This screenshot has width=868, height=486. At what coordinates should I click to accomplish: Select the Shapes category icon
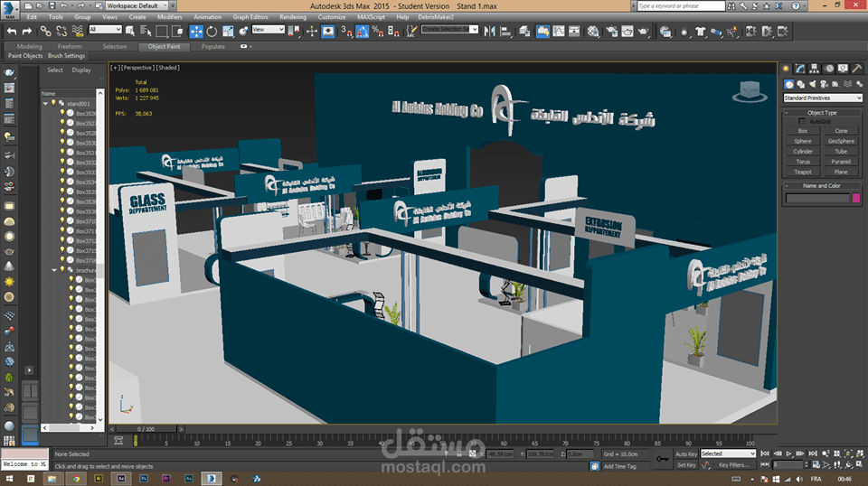(x=800, y=84)
